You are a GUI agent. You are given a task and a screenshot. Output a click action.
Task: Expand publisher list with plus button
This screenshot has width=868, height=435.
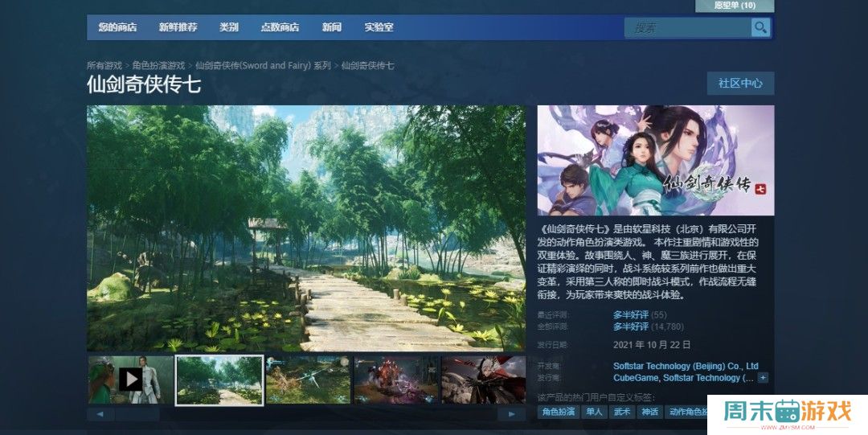763,378
